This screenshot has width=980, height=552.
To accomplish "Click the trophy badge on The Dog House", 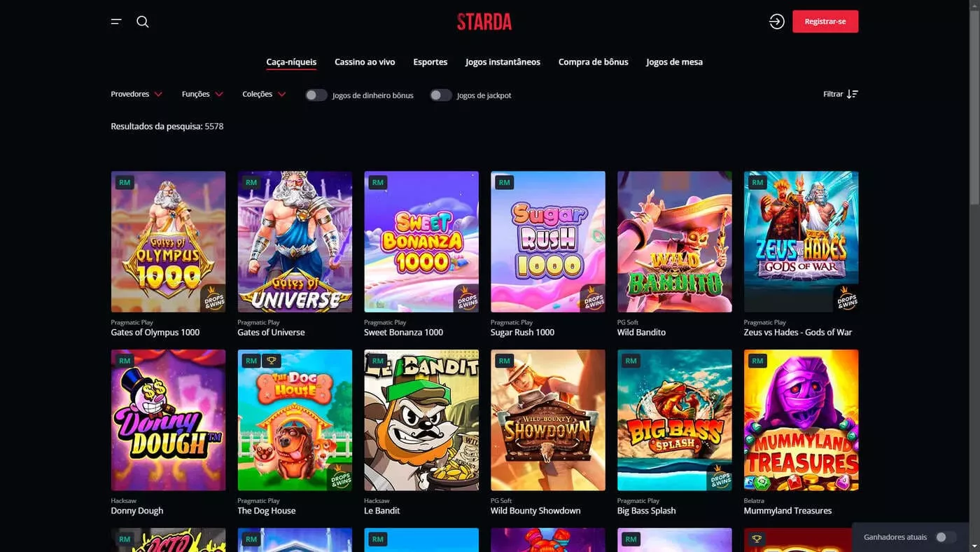I will click(272, 361).
